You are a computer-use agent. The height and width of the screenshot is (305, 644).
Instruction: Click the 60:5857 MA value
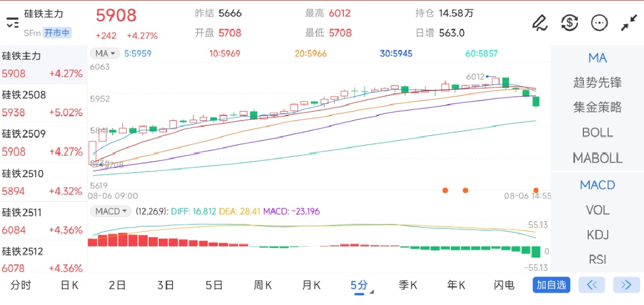481,54
